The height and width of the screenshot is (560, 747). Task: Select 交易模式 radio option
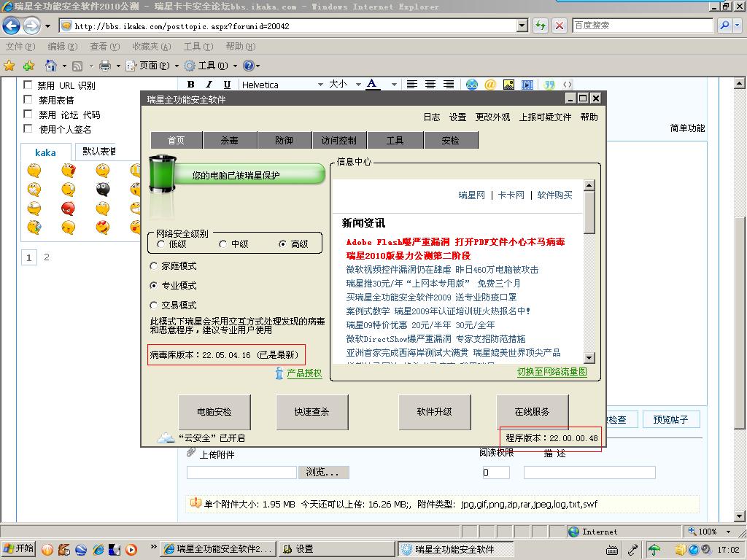click(x=153, y=305)
